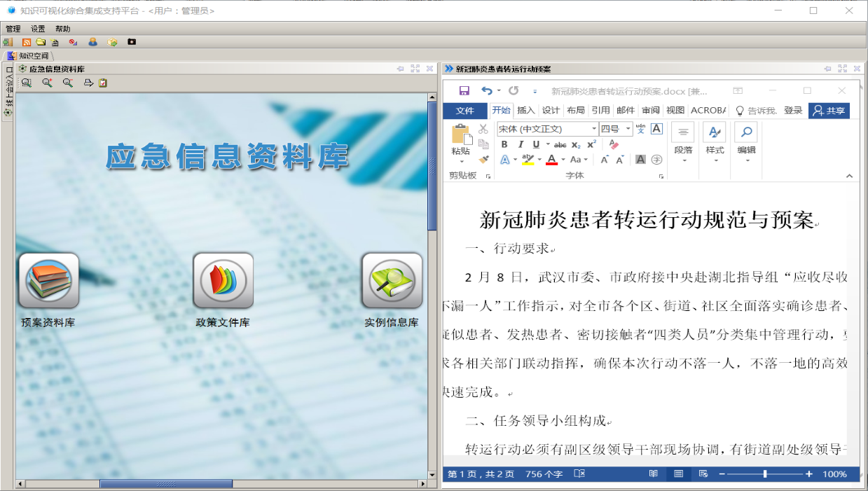The image size is (868, 491).
Task: Switch to the 插入 ribbon tab
Action: [x=526, y=111]
